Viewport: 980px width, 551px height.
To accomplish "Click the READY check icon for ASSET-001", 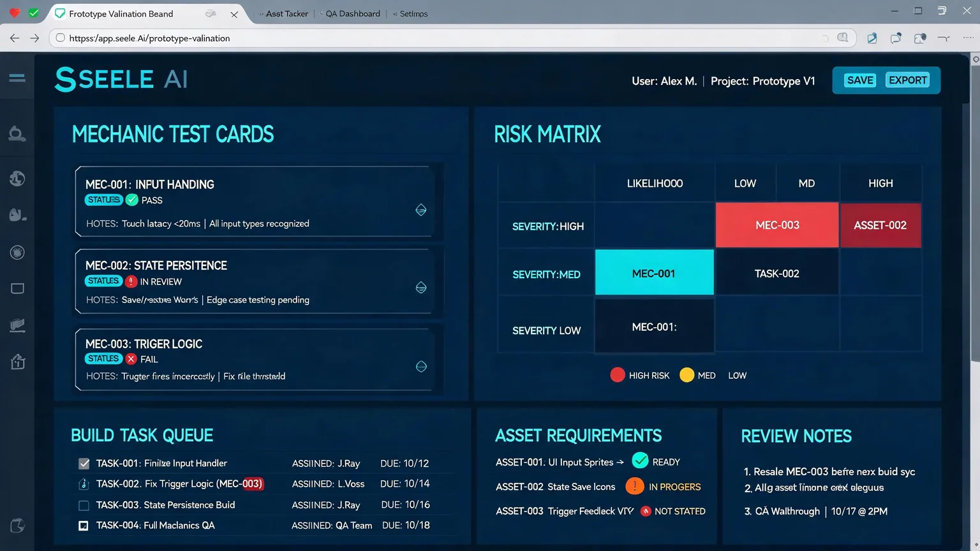I will pos(640,460).
